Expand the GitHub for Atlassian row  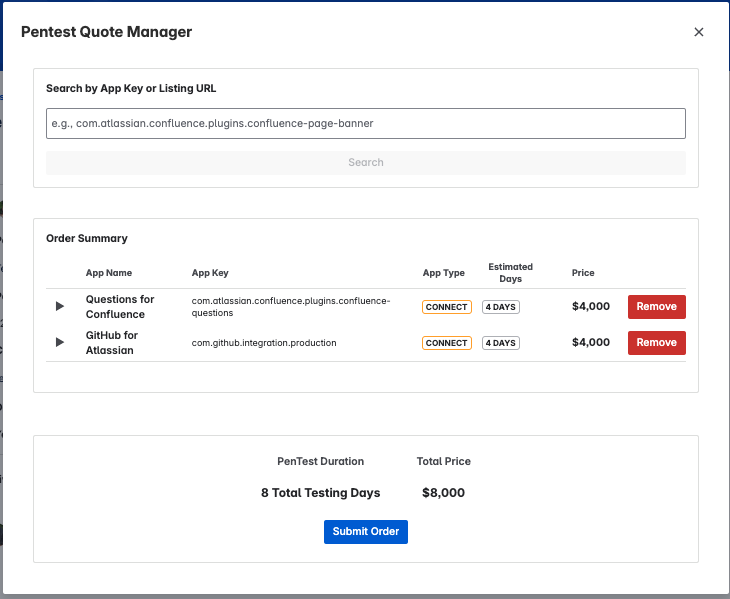pyautogui.click(x=60, y=342)
